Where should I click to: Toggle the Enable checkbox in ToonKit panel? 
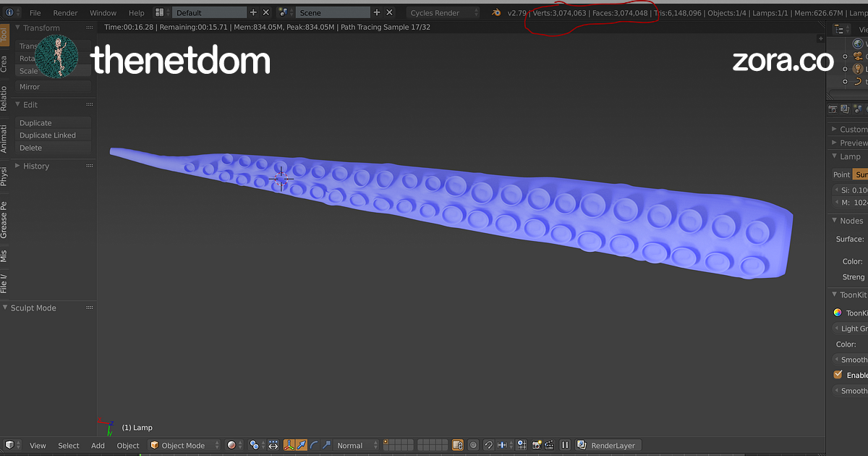pyautogui.click(x=838, y=375)
